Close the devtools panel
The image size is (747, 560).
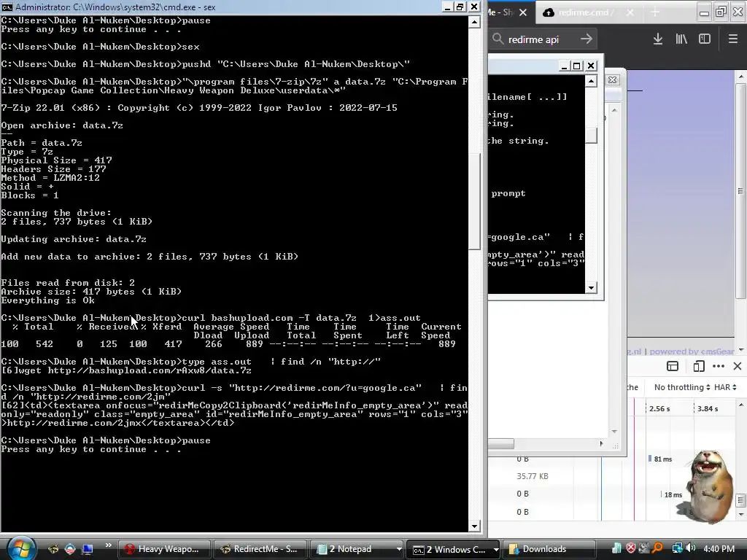tap(738, 366)
